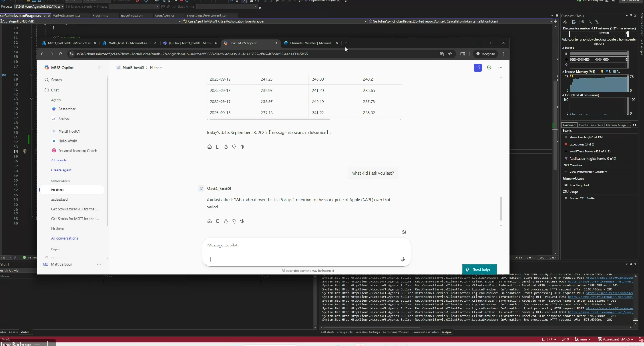Read aloud the last asked reply

[242, 221]
